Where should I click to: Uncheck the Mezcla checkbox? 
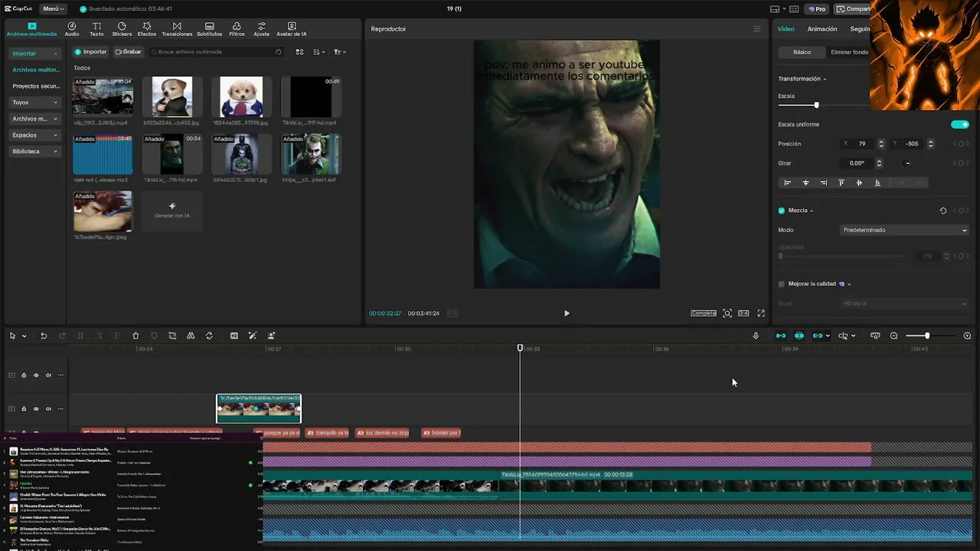pos(782,210)
